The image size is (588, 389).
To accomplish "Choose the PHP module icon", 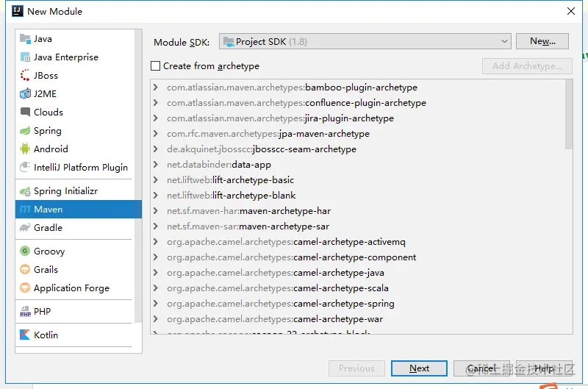I will [25, 312].
